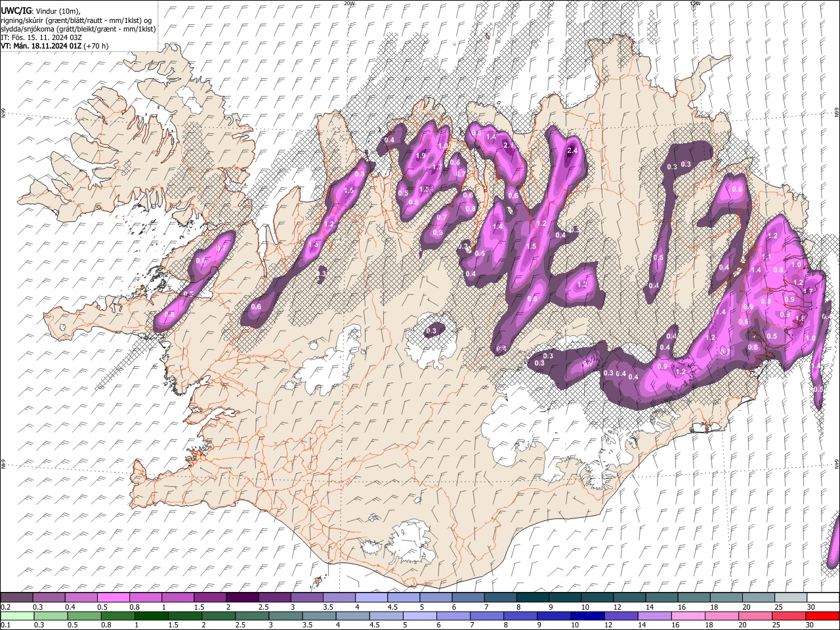Pick the pale green lower swatch between 0.1 and 0.3
This screenshot has width=840, height=630.
(x=17, y=616)
